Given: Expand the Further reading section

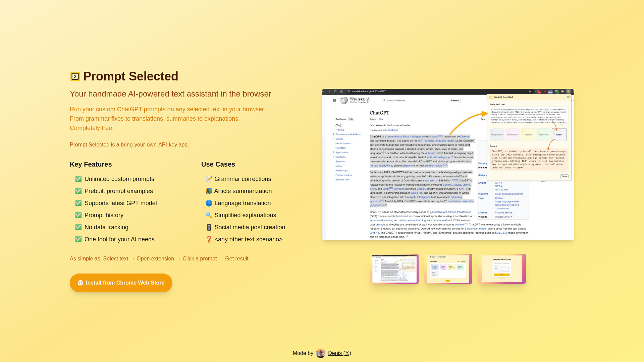Looking at the screenshot, I should (x=345, y=175).
